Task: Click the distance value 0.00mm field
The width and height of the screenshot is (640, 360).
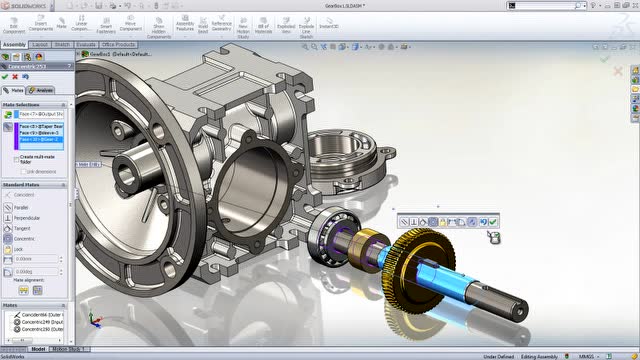Action: point(37,259)
